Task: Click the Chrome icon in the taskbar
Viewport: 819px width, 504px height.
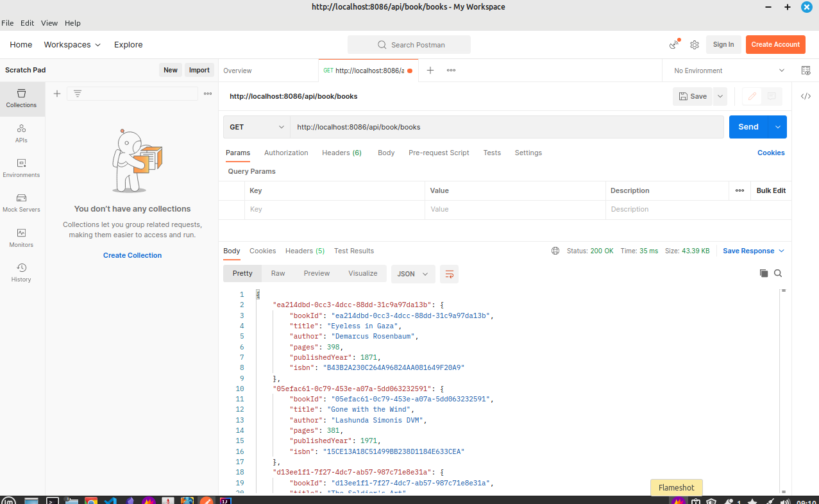Action: (91, 501)
